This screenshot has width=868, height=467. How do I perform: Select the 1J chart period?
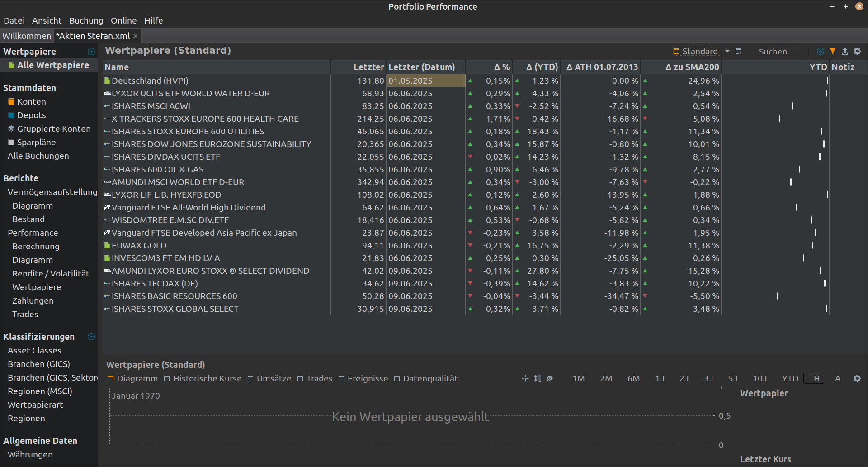click(660, 378)
